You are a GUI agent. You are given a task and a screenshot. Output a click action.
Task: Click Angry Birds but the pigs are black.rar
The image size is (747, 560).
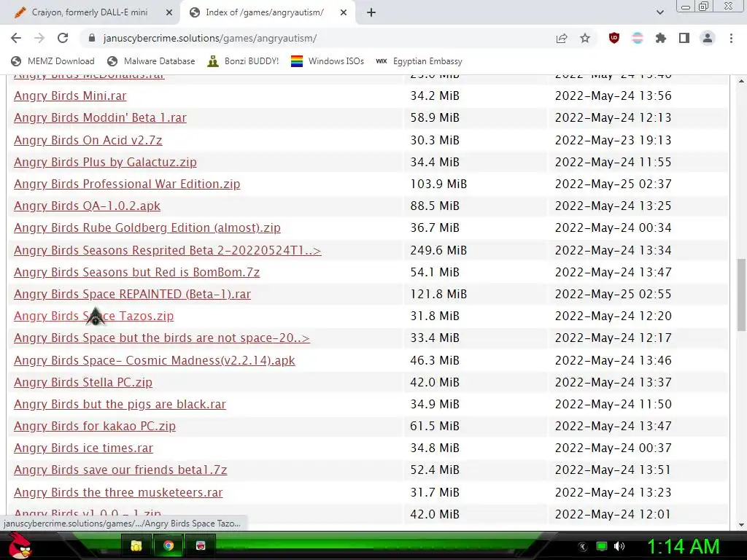(120, 404)
